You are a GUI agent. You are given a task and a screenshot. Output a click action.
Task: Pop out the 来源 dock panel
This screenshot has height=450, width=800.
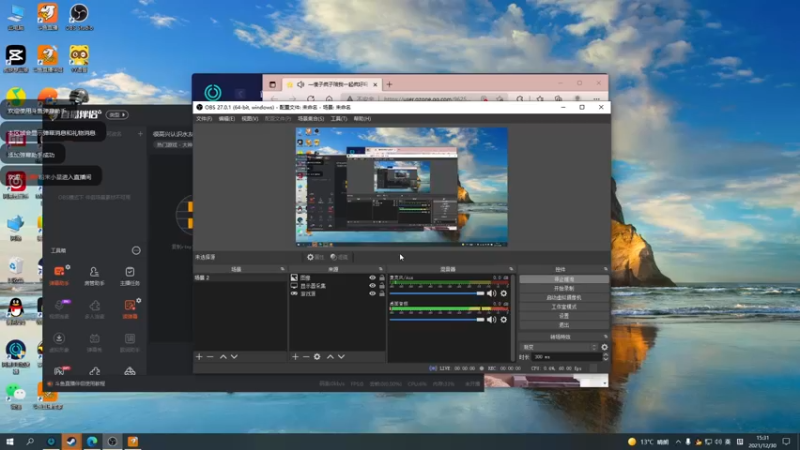(381, 269)
